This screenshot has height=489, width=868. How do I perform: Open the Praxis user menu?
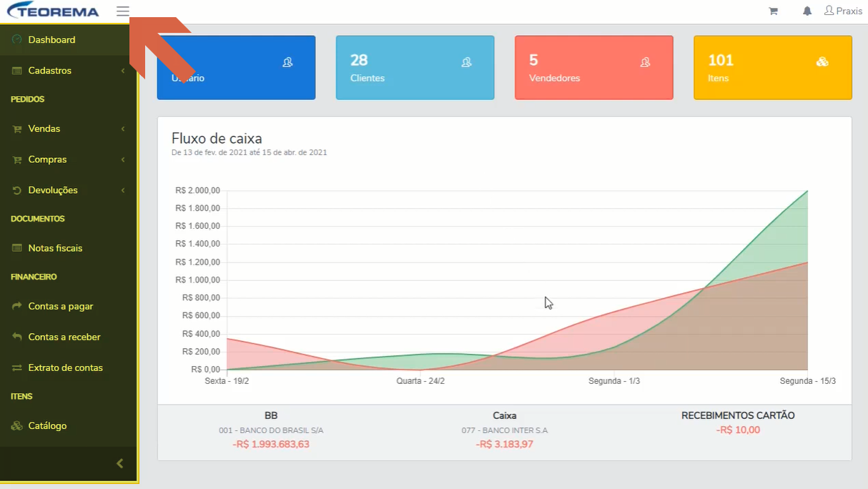point(843,11)
